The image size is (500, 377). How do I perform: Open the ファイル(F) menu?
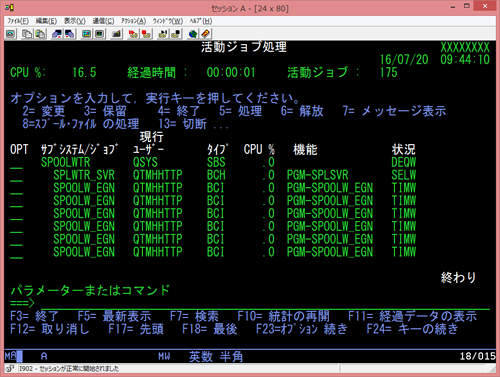pos(18,21)
